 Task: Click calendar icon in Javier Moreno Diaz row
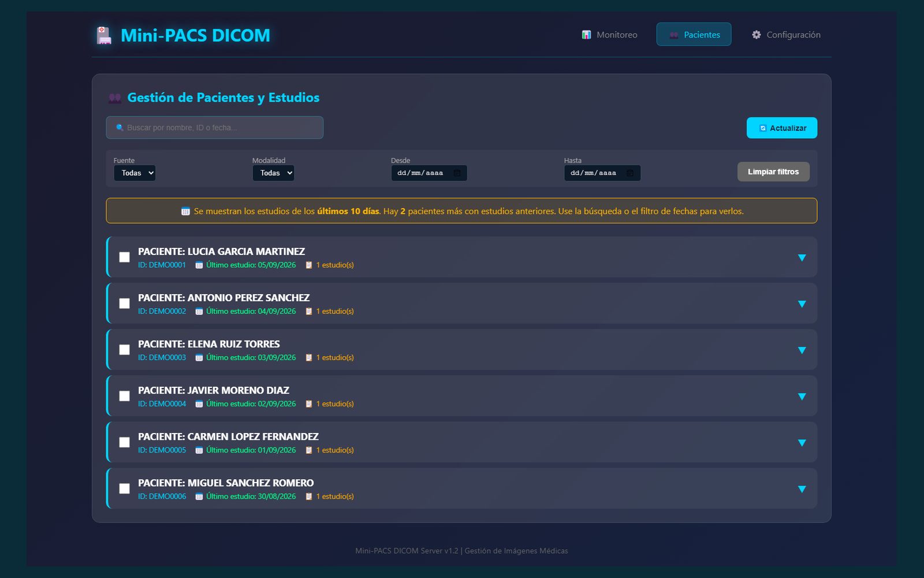pos(199,404)
